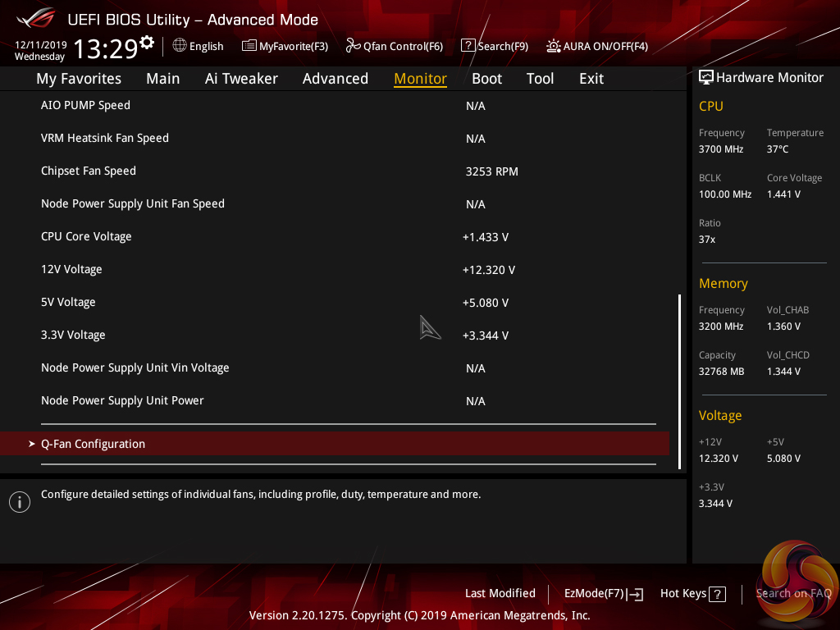Open the Exit tab
840x630 pixels.
tap(591, 79)
